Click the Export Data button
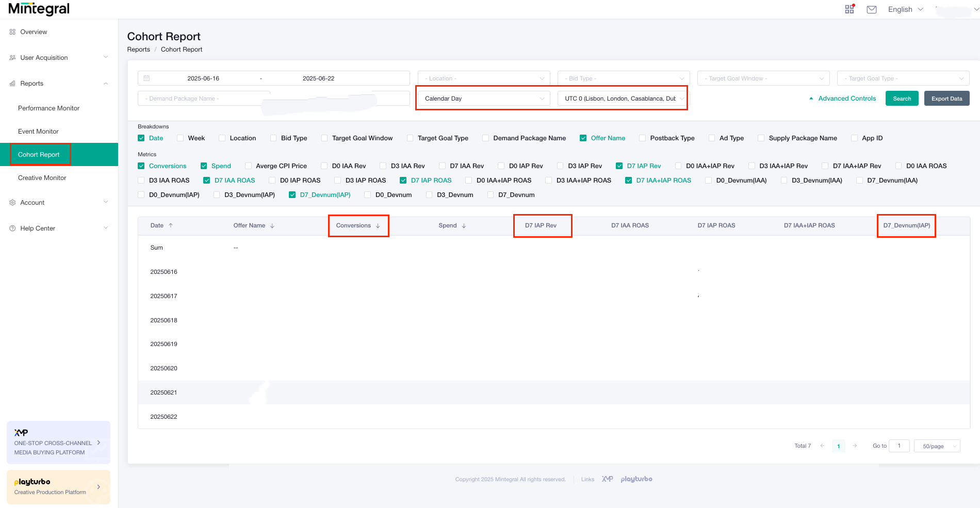The height and width of the screenshot is (508, 980). tap(946, 98)
